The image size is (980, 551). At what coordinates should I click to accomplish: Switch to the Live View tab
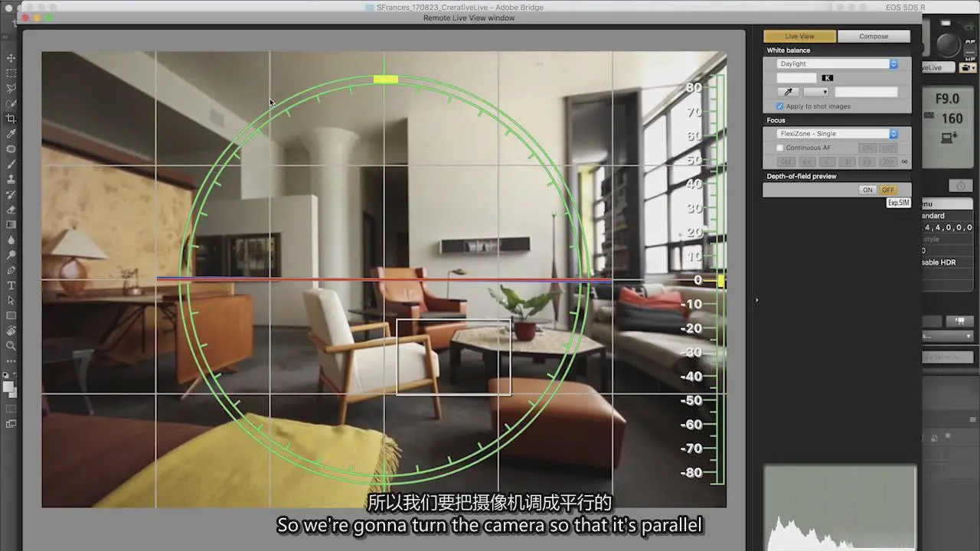[x=799, y=36]
